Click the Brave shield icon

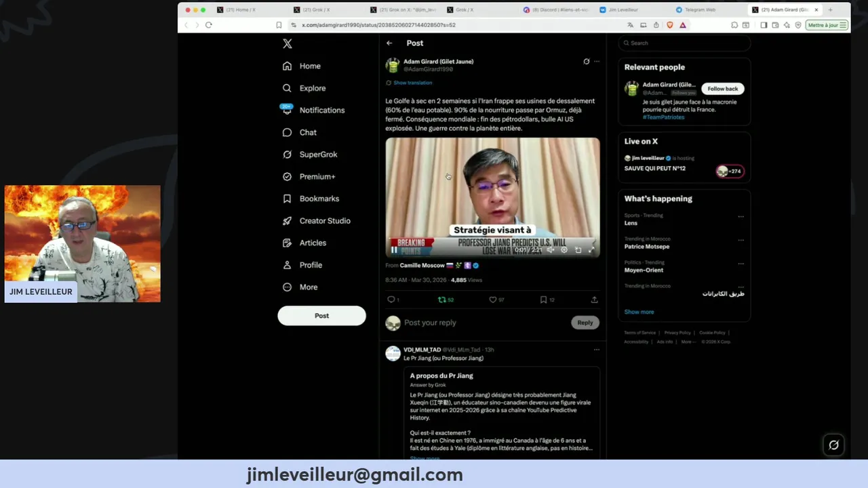669,25
